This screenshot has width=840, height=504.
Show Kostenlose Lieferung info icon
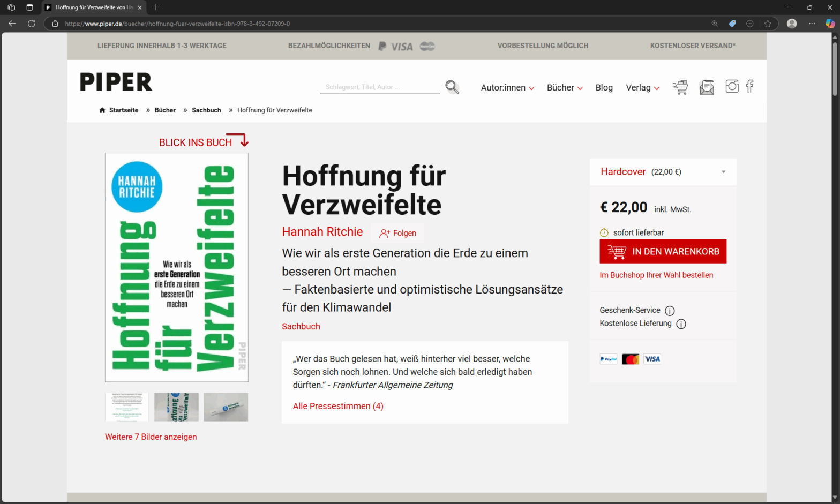coord(681,324)
